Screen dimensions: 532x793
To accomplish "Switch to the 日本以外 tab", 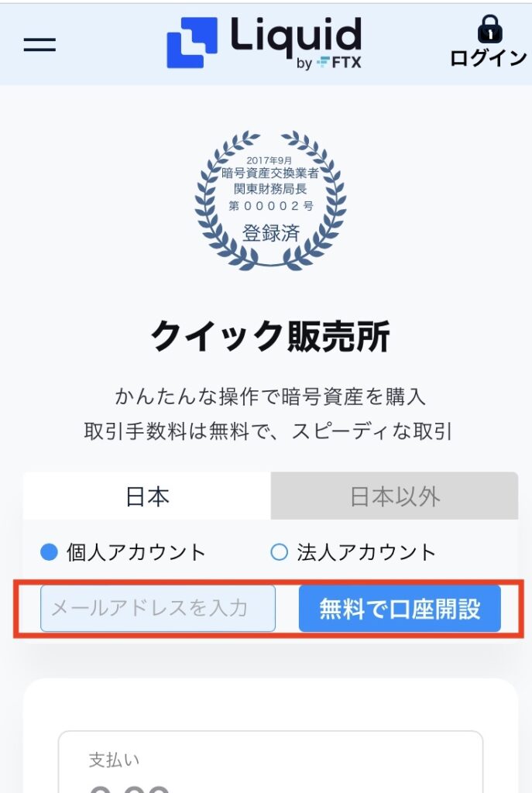I will 394,496.
